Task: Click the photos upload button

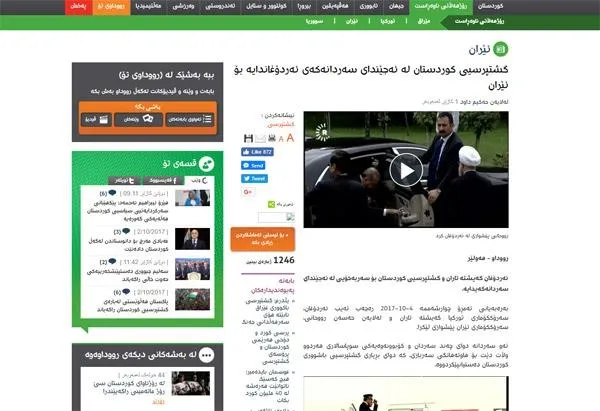Action: coord(138,119)
